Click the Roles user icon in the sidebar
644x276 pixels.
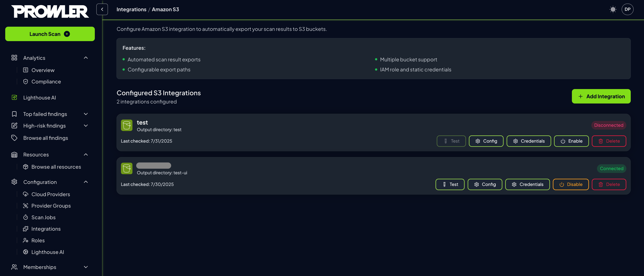(26, 240)
